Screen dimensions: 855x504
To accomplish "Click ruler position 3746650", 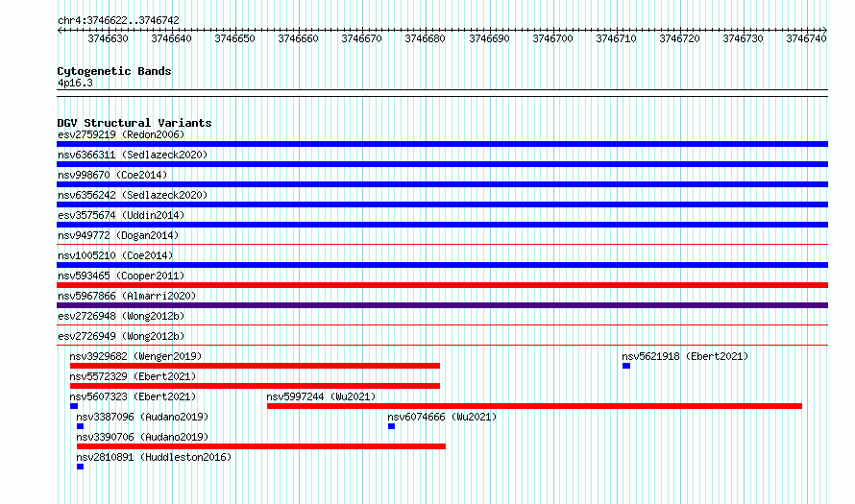I will 234,38.
